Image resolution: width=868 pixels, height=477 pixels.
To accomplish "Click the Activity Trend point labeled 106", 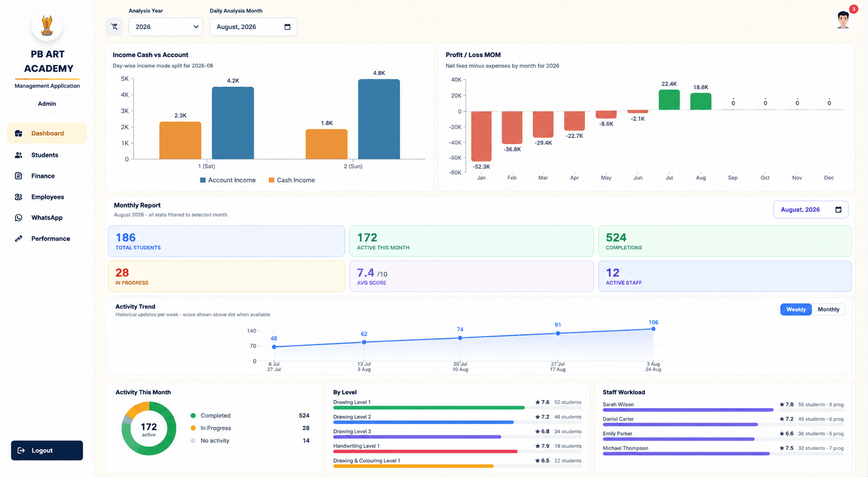I will pyautogui.click(x=653, y=329).
